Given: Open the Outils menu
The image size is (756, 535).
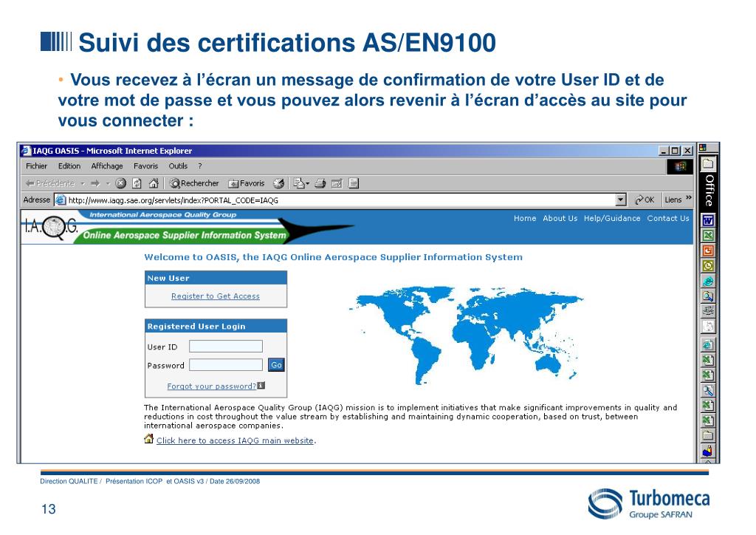Looking at the screenshot, I should pyautogui.click(x=178, y=166).
